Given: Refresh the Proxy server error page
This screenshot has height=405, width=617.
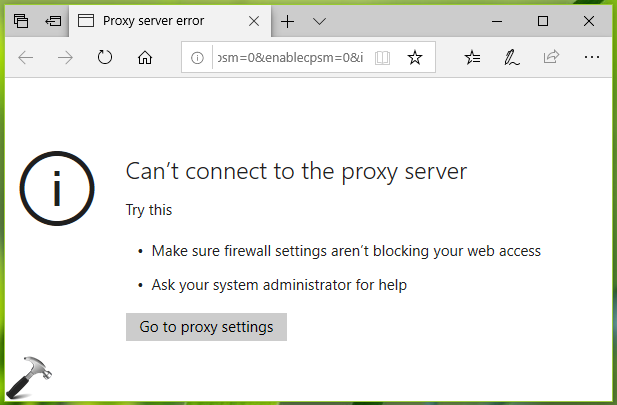Looking at the screenshot, I should coord(105,57).
